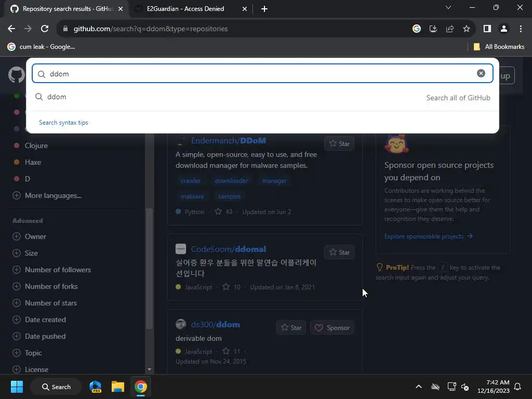
Task: Open the All Bookmarks folder
Action: [499, 47]
